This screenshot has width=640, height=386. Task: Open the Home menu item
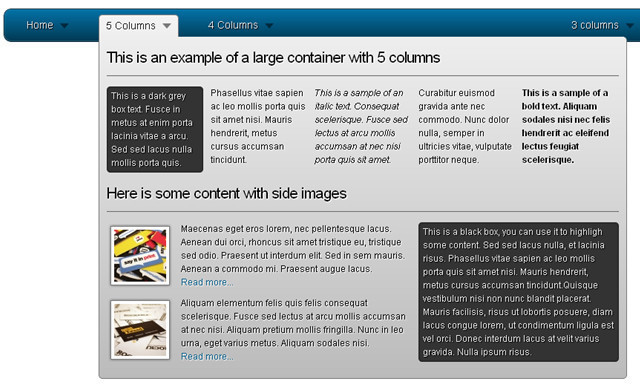[40, 25]
